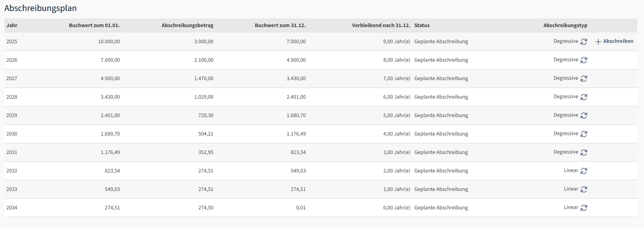
Task: Toggle the Degressive icon for year 2031
Action: 584,152
